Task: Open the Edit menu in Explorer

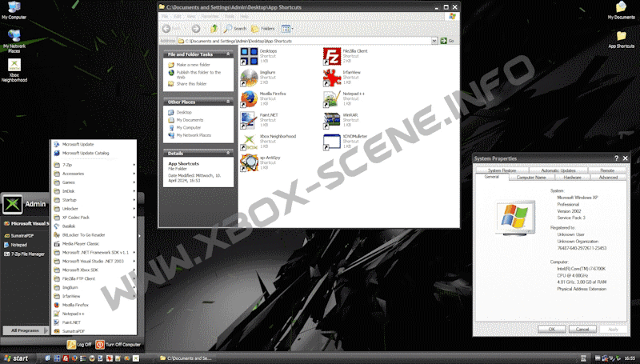Action: [178, 17]
